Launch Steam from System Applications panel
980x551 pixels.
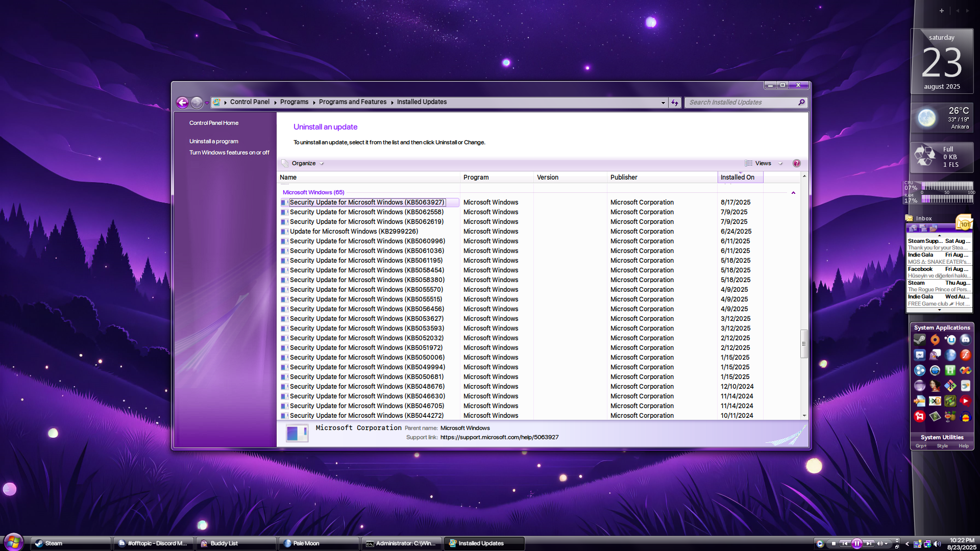pos(919,340)
